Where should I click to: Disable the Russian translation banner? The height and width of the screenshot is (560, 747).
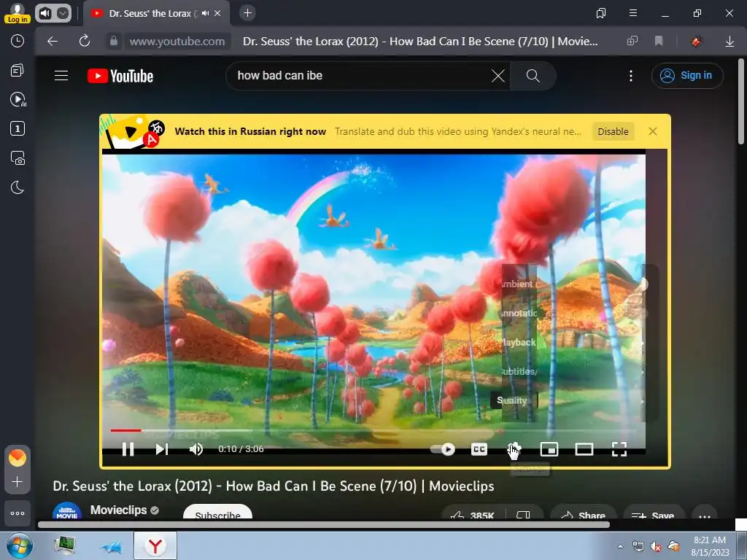613,131
